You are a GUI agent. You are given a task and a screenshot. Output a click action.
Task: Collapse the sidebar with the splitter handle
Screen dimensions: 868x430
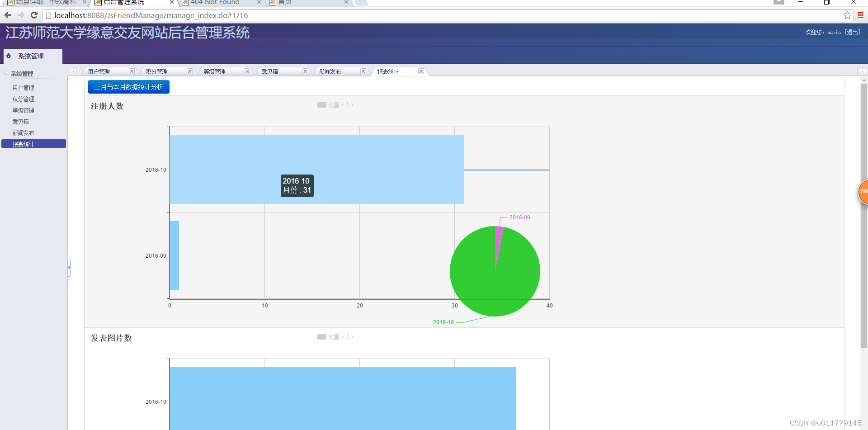coord(69,268)
